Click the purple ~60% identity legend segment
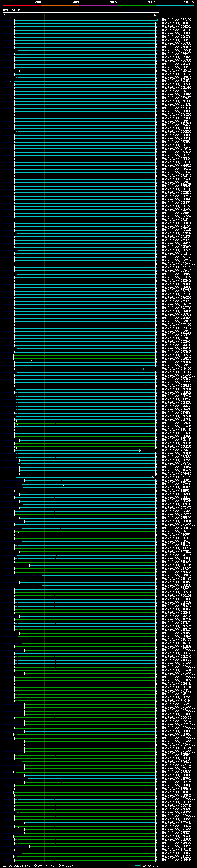197x868 pixels. point(98,6)
